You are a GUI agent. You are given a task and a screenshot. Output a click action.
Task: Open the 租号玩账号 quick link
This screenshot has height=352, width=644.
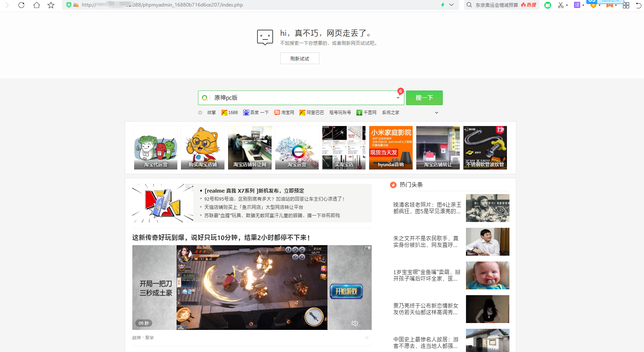340,113
